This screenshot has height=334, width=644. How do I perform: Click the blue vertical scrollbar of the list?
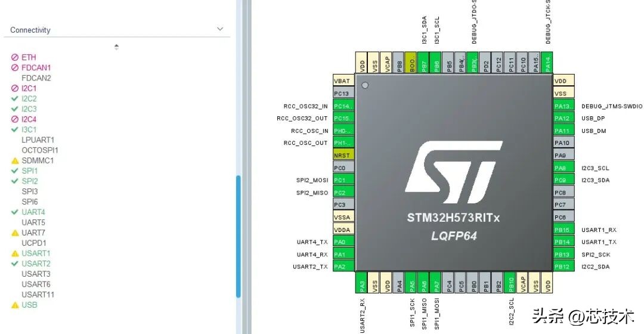238,236
